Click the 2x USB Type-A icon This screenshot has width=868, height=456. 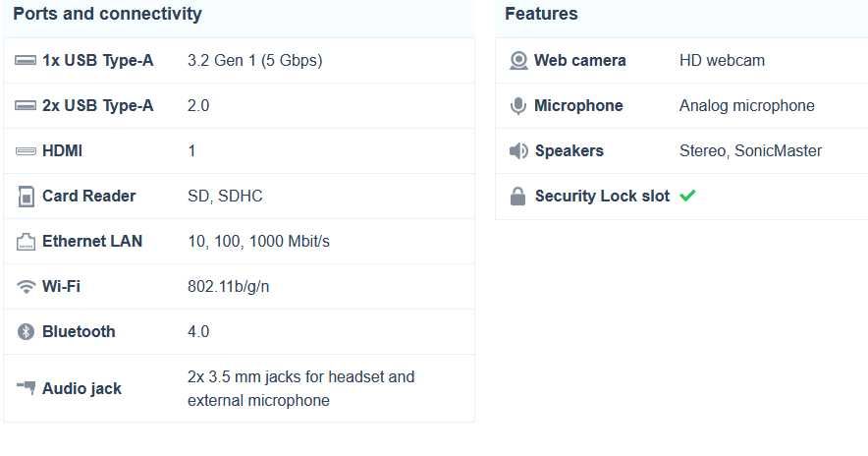pyautogui.click(x=26, y=106)
